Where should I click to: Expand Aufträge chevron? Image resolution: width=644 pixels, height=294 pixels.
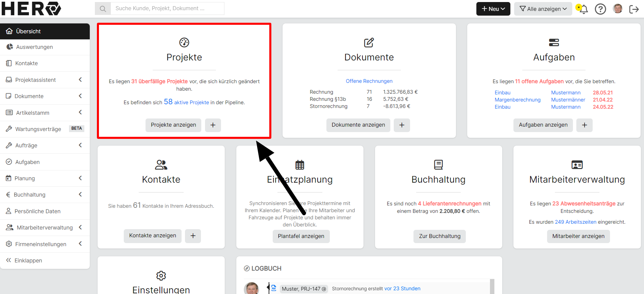pos(80,145)
